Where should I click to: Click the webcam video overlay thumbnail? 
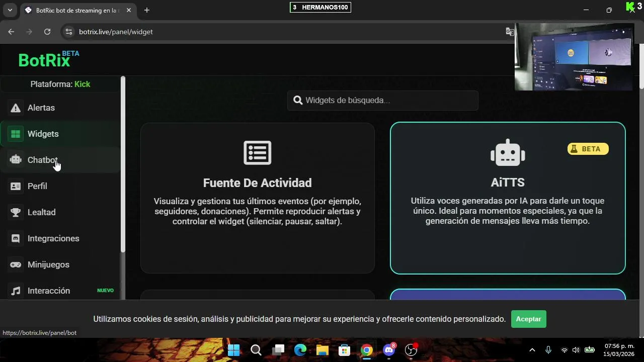pos(574,57)
